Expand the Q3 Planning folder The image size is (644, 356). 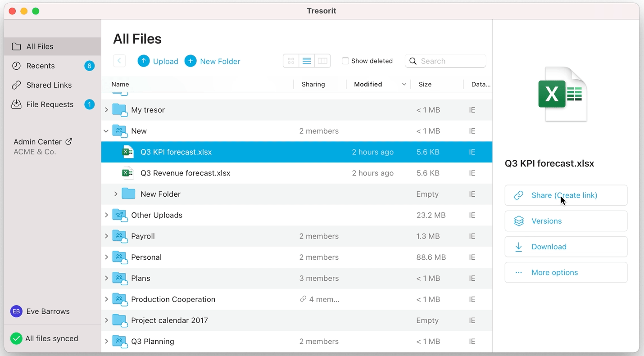106,342
